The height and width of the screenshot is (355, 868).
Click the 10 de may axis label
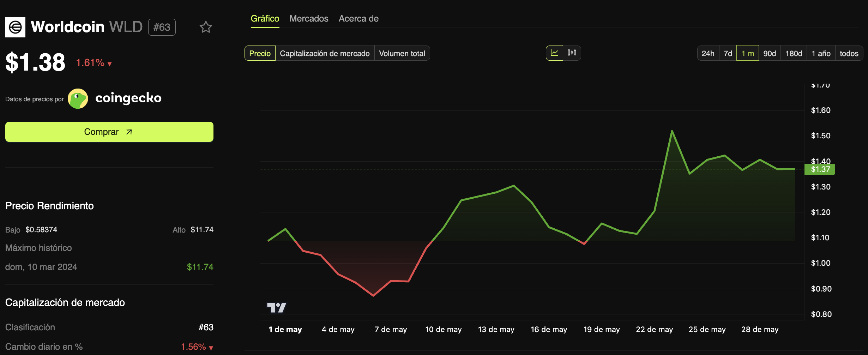coord(444,330)
